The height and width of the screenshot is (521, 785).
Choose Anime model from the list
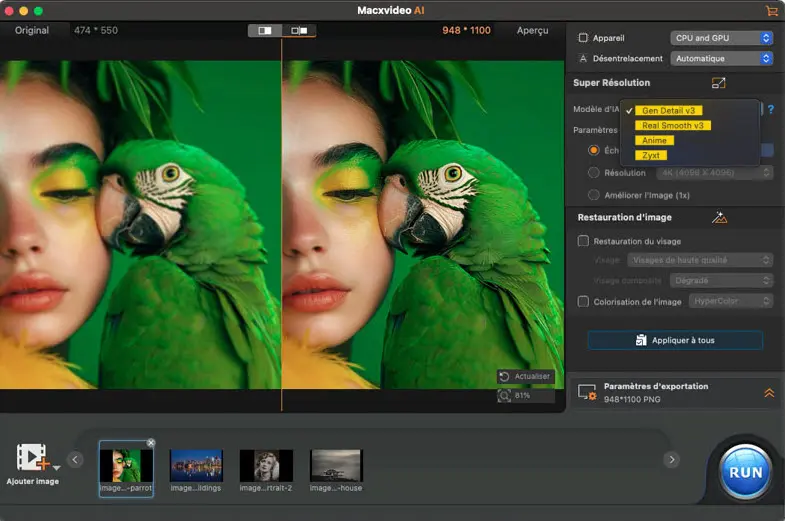[x=654, y=141]
